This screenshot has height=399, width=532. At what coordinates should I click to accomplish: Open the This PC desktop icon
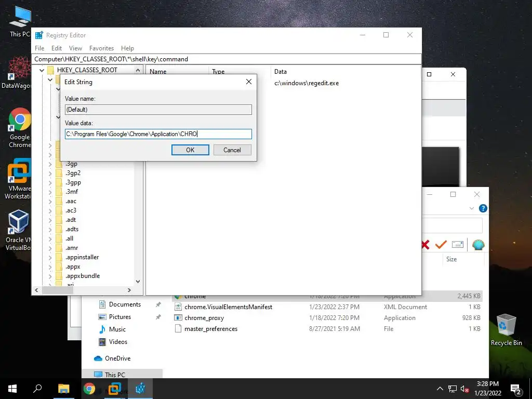20,22
